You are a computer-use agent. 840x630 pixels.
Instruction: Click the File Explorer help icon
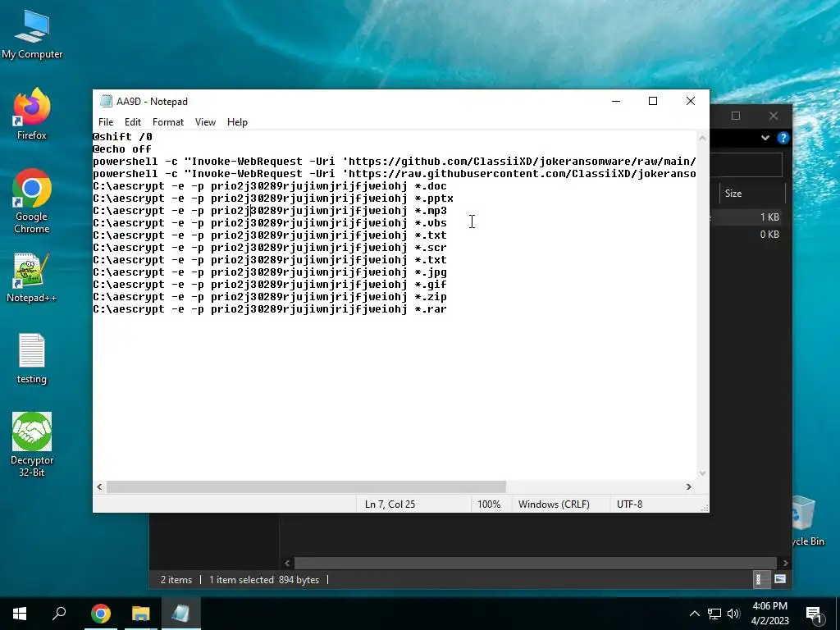(783, 138)
